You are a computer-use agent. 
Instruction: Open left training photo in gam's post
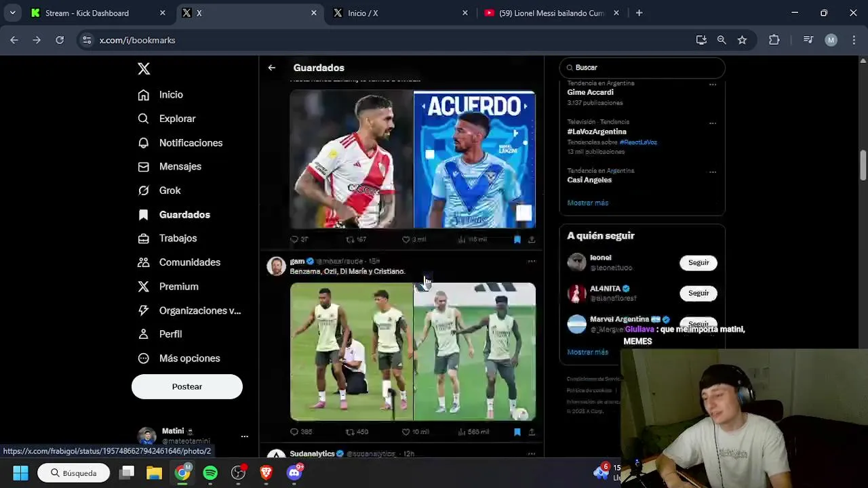351,352
